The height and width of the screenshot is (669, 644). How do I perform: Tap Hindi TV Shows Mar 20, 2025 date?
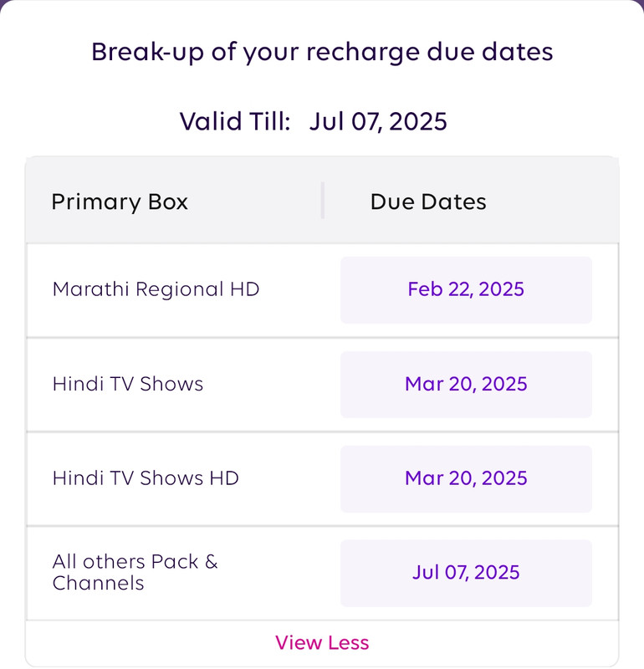466,385
